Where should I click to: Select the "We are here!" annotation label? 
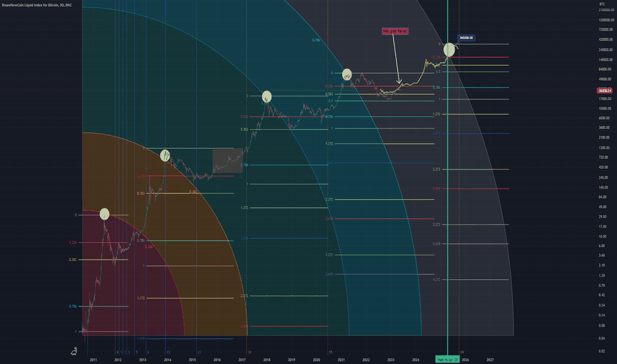tap(395, 31)
